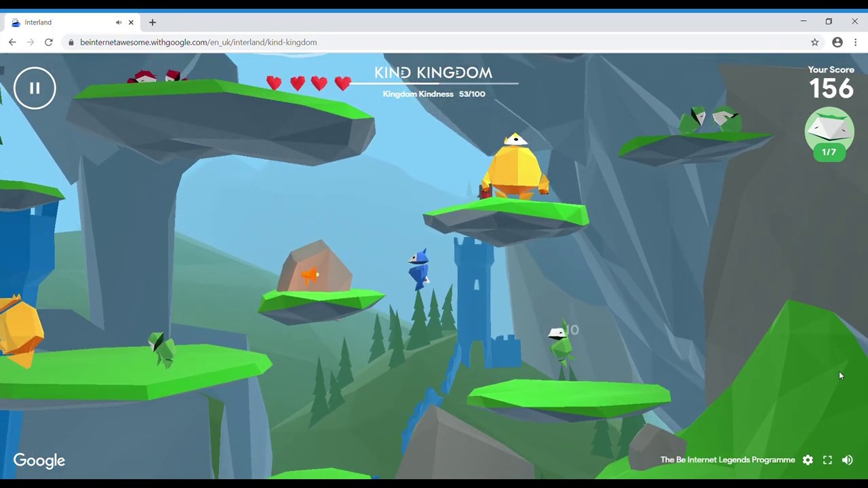Image resolution: width=868 pixels, height=488 pixels.
Task: Open The Be Internet Legends Programme link
Action: 728,460
